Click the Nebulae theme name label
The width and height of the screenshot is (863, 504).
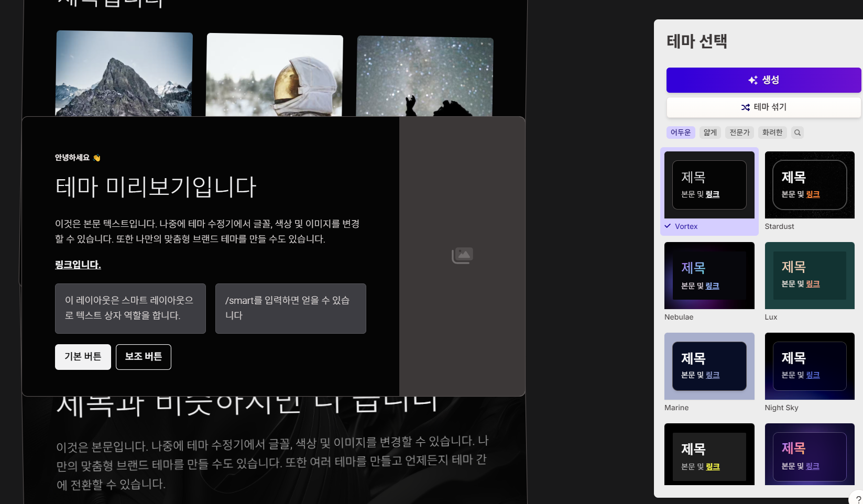click(x=679, y=317)
